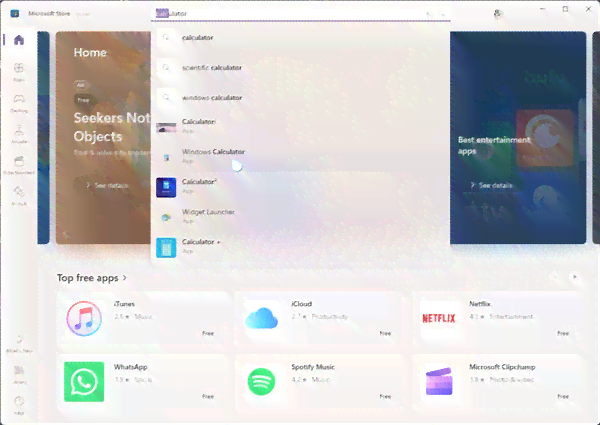Open What's New in the sidebar
The height and width of the screenshot is (425, 600).
click(x=19, y=344)
